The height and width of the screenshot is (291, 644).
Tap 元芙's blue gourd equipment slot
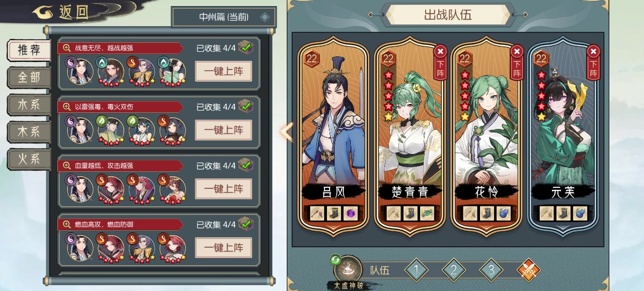[580, 213]
